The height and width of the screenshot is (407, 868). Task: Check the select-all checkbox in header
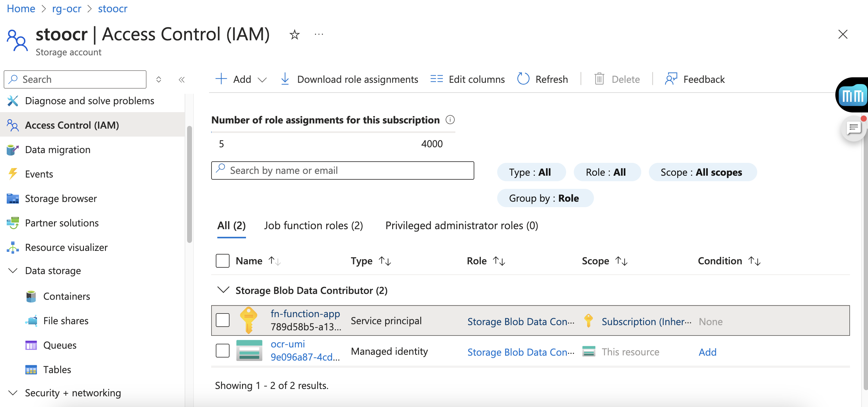[x=222, y=261]
